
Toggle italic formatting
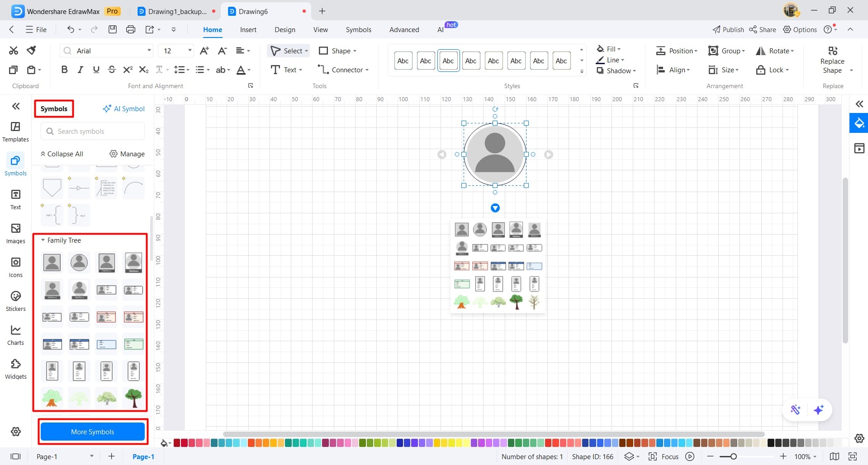point(80,70)
